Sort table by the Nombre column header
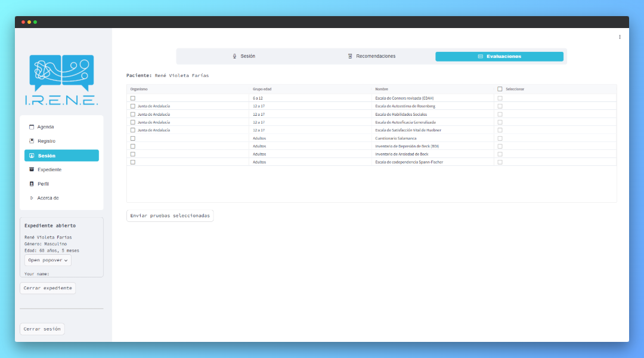This screenshot has height=358, width=644. [x=382, y=89]
